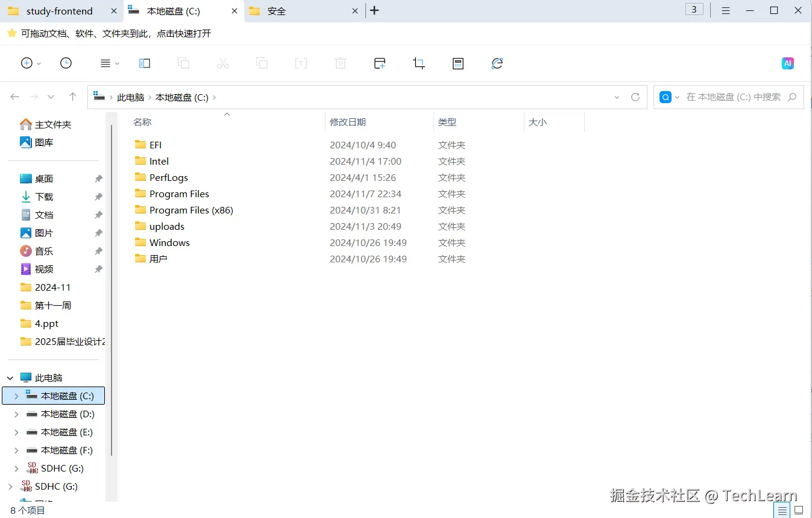This screenshot has width=812, height=518.
Task: Add a new tab with plus button
Action: pos(374,10)
